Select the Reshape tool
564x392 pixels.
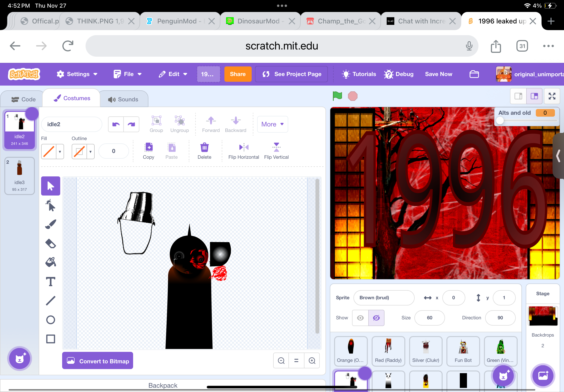51,205
